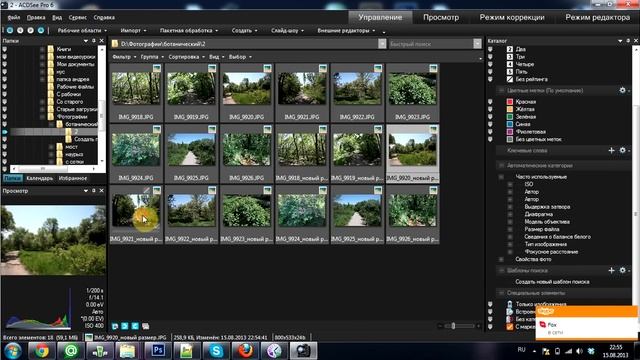Screen dimensions: 640x360
Task: Open the Сервис menu
Action: [78, 18]
